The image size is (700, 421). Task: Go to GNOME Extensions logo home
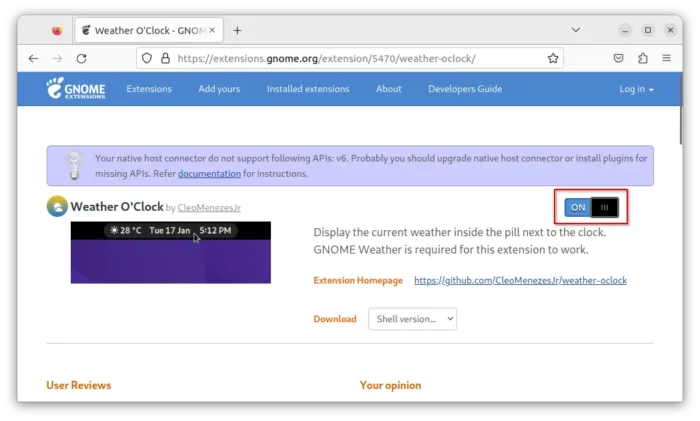[76, 88]
